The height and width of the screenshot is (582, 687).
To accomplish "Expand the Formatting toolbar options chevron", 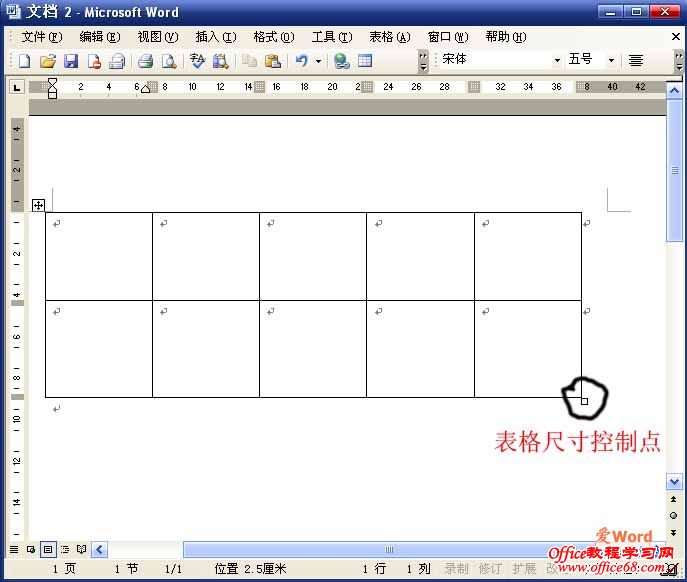I will coord(679,61).
